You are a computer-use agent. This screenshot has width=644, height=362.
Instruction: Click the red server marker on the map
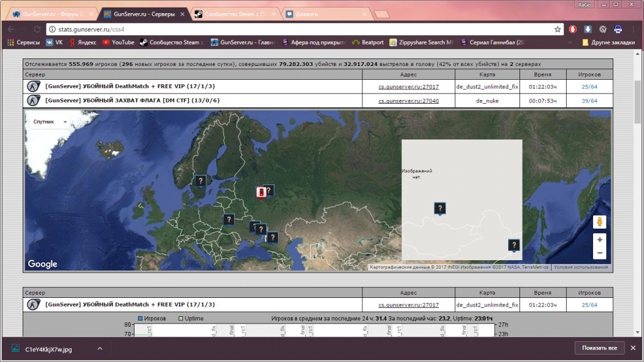(261, 192)
